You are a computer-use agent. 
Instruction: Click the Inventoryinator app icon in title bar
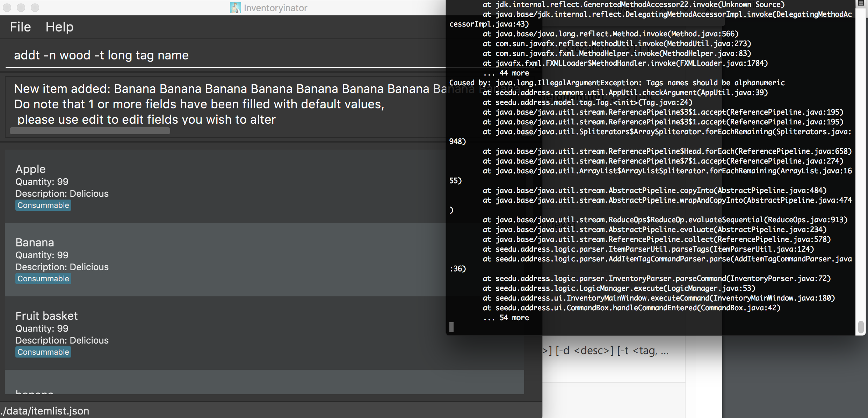point(235,8)
